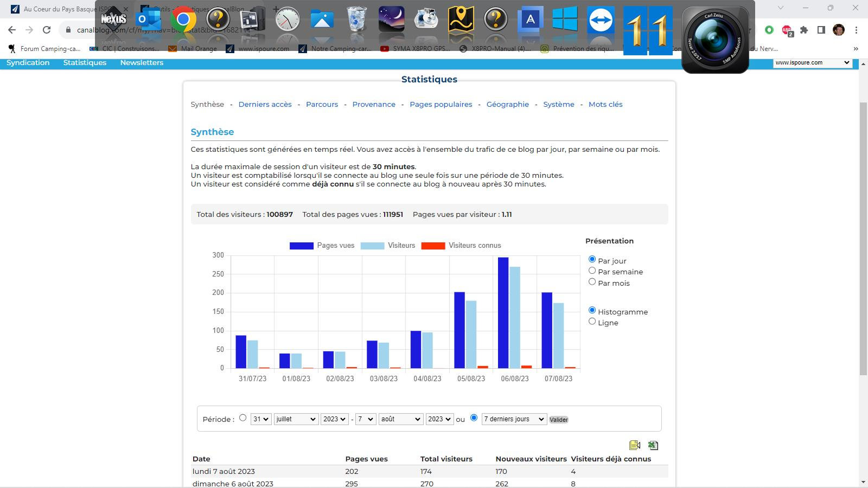Image resolution: width=868 pixels, height=488 pixels.
Task: Open the yellow map pin dock icon
Action: click(x=461, y=20)
